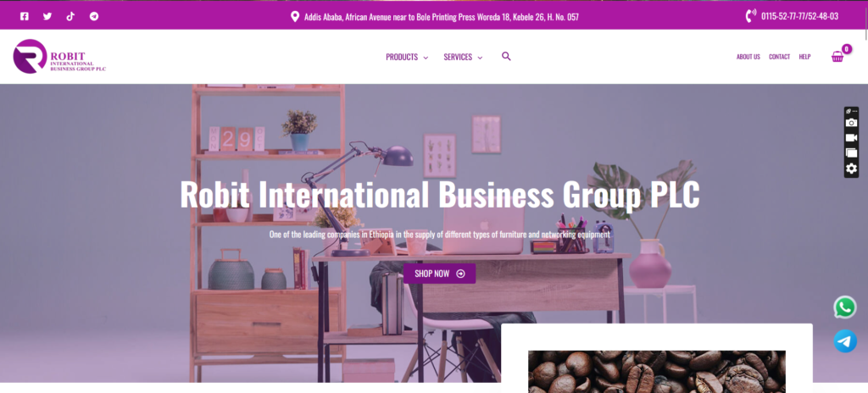Click the video record tool icon
The width and height of the screenshot is (868, 393).
pos(851,138)
